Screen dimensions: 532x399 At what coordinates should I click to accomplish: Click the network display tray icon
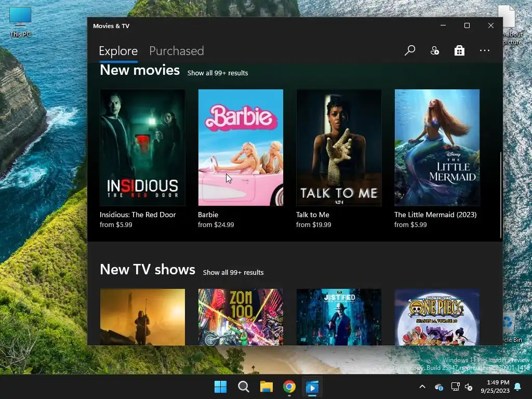[455, 387]
